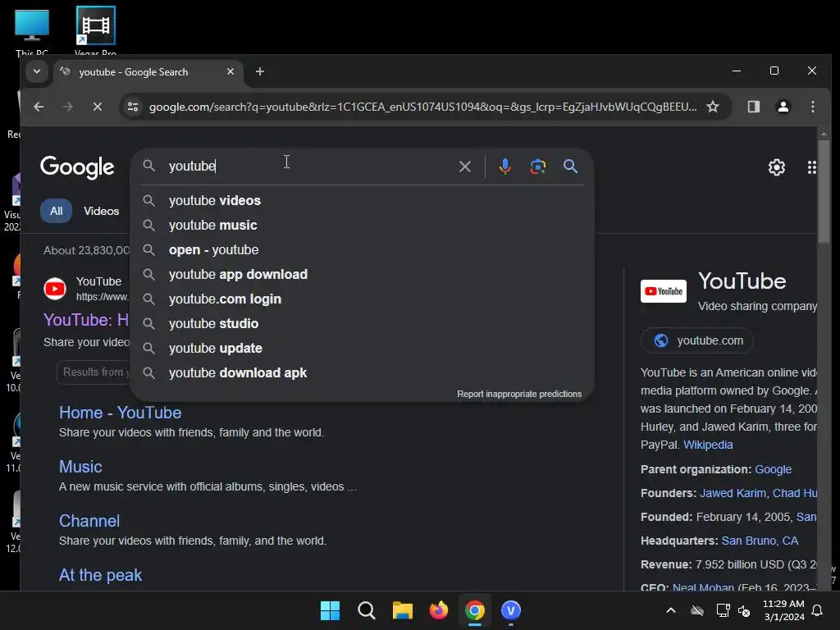This screenshot has width=840, height=630.
Task: Click the page vertical scrollbar thumb
Action: pyautogui.click(x=824, y=190)
